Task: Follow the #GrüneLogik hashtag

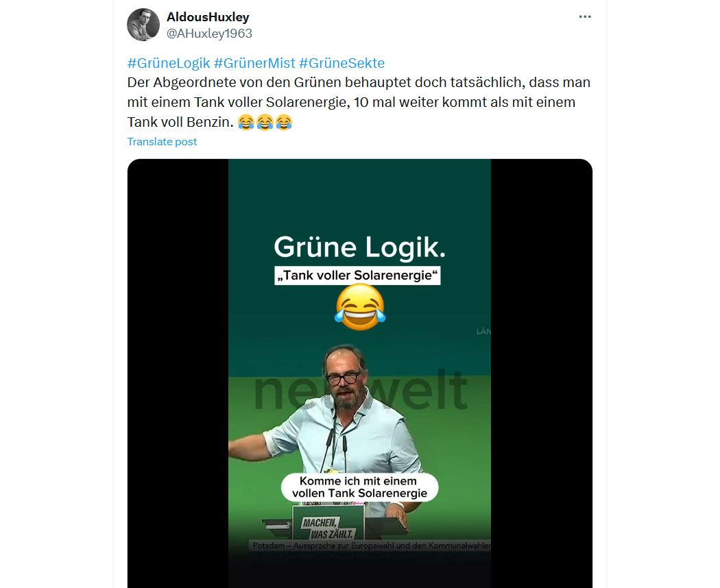Action: pos(169,63)
